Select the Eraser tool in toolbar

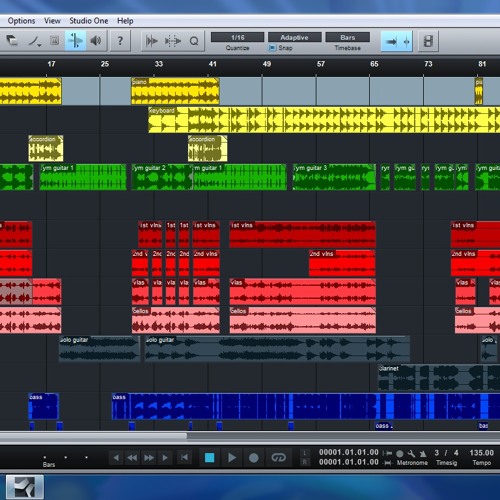coord(12,41)
